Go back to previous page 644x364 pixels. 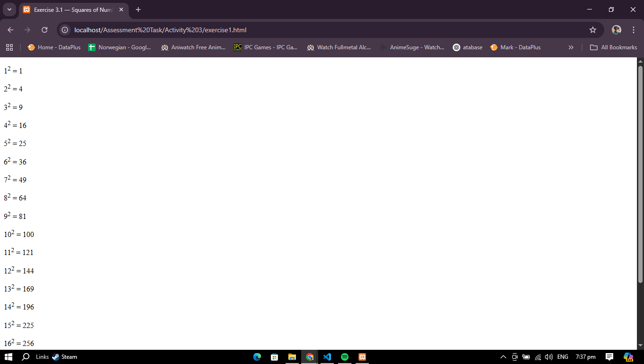tap(10, 30)
